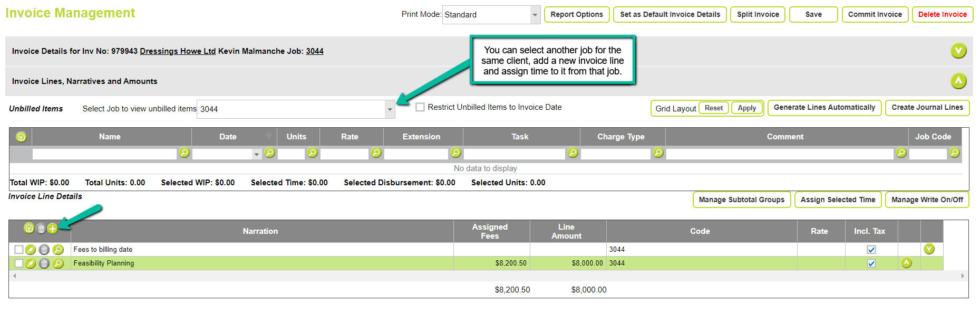Screen dimensions: 980x312
Task: Click the Name filter input field
Action: point(104,154)
